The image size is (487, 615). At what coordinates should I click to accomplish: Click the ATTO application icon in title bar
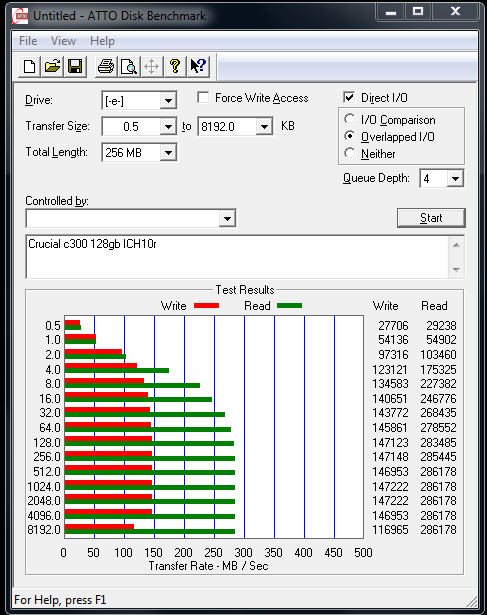click(20, 16)
